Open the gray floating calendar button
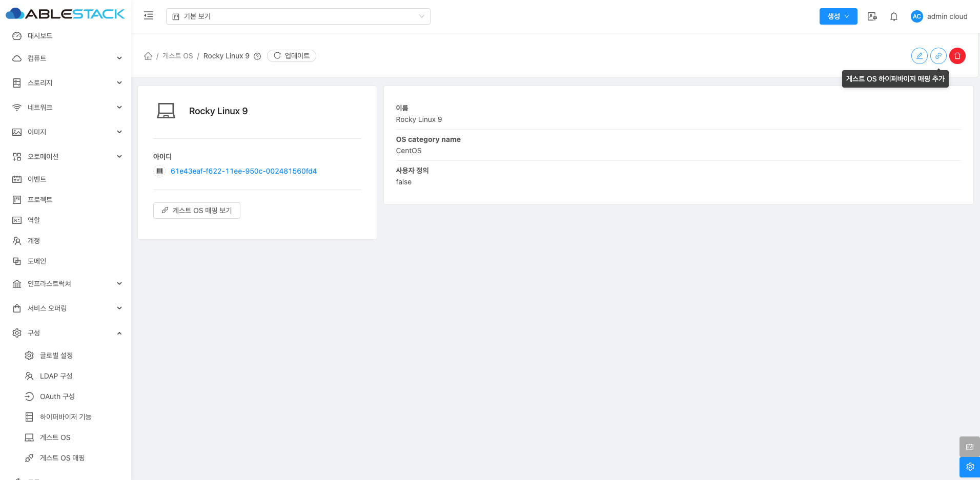This screenshot has width=980, height=480. (x=970, y=447)
